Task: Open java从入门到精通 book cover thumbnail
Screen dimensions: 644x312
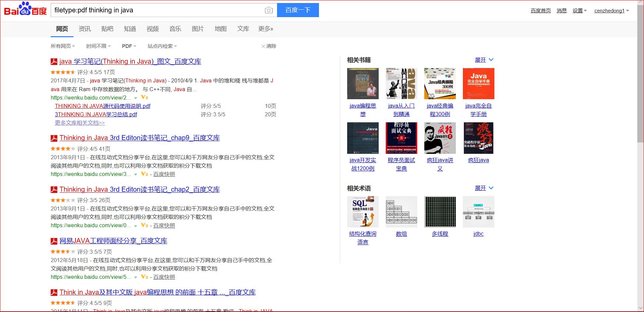Action: [401, 83]
